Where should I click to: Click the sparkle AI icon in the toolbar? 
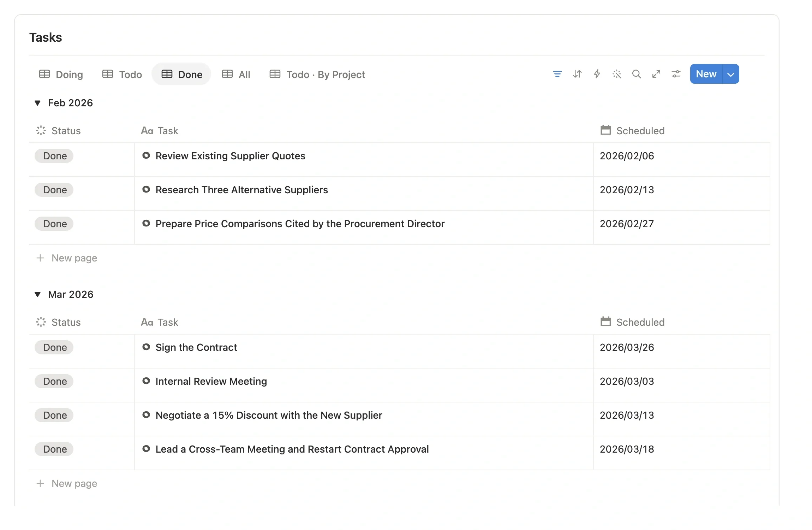point(616,74)
